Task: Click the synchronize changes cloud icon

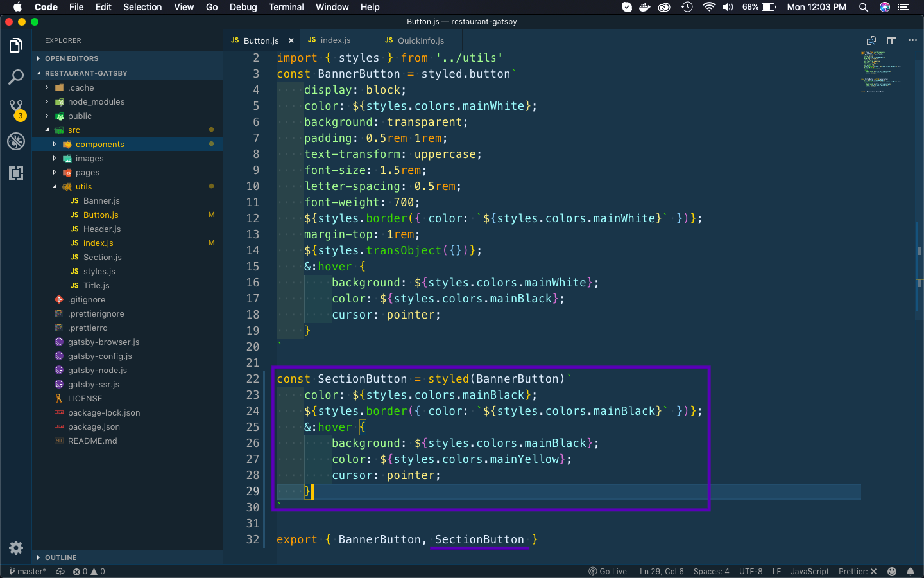Action: tap(60, 572)
